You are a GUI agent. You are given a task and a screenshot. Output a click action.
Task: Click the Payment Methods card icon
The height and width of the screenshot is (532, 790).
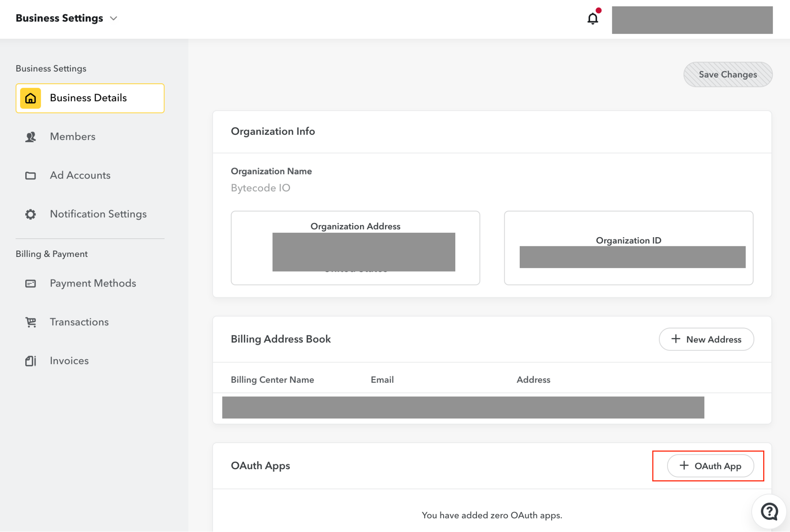(x=30, y=283)
